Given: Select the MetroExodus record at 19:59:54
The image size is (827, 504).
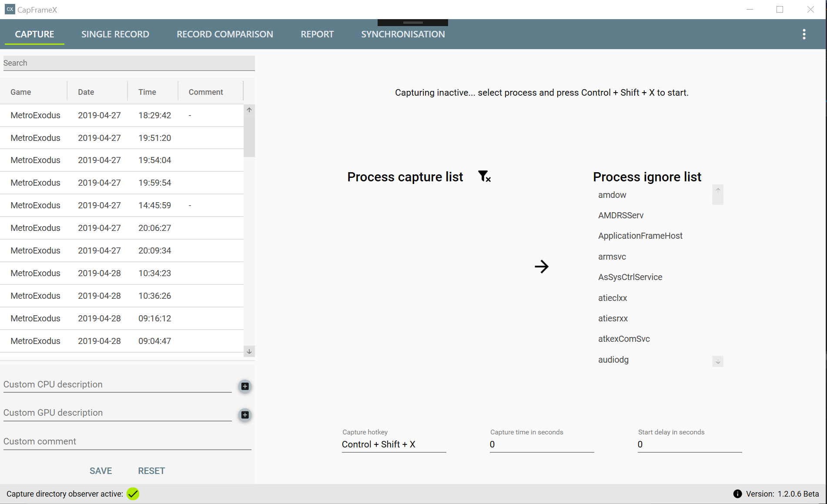Looking at the screenshot, I should [122, 183].
